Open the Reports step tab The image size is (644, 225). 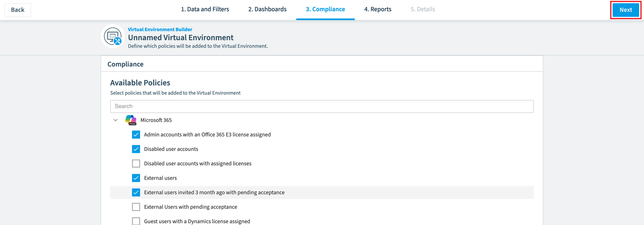point(378,9)
